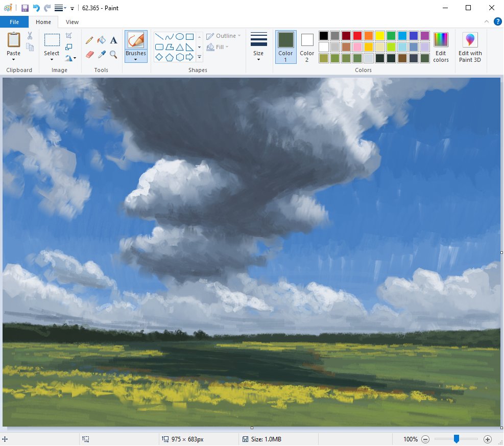
Task: Pick the red color swatch
Action: pos(357,36)
